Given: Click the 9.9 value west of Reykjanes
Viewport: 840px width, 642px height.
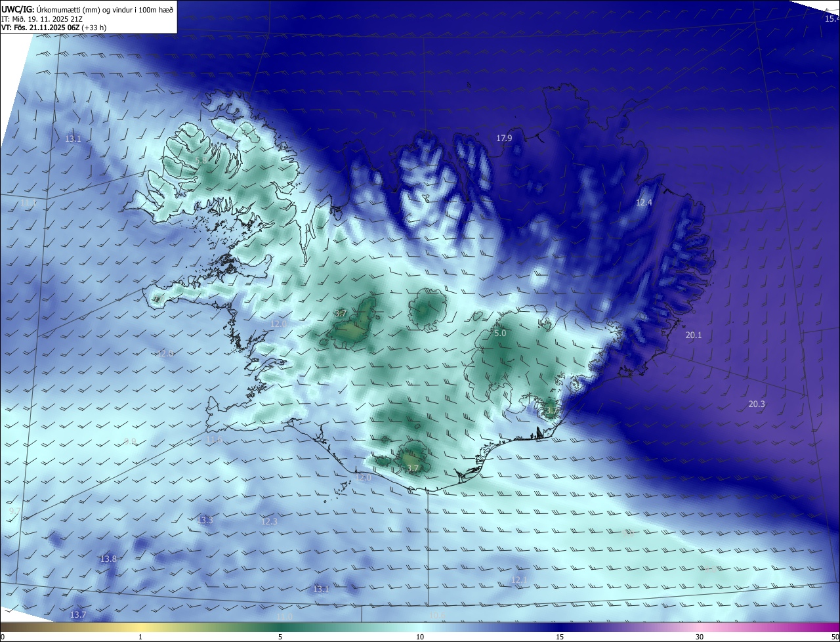Looking at the screenshot, I should 130,441.
